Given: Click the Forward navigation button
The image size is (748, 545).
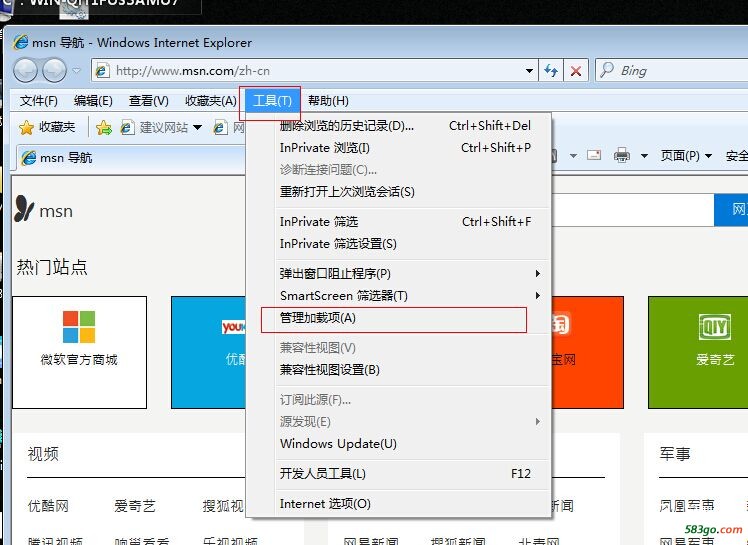Looking at the screenshot, I should pos(54,71).
